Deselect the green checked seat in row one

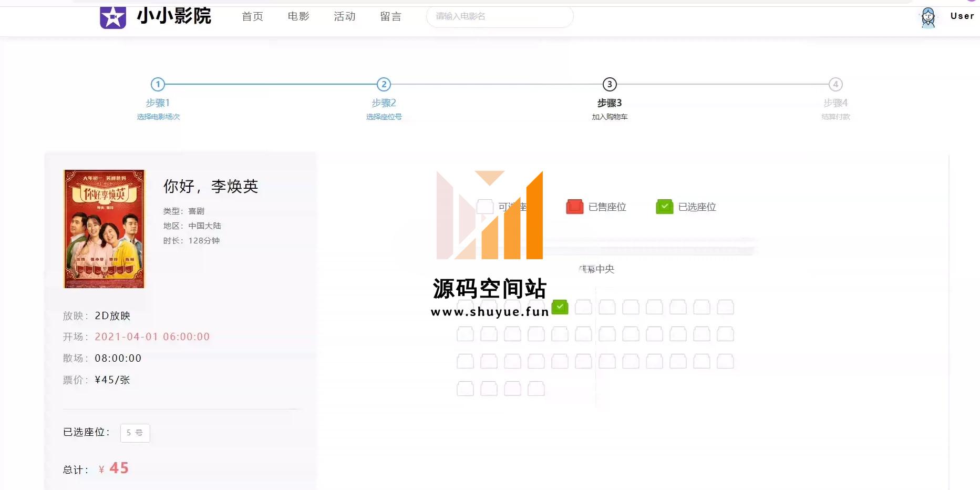(560, 307)
